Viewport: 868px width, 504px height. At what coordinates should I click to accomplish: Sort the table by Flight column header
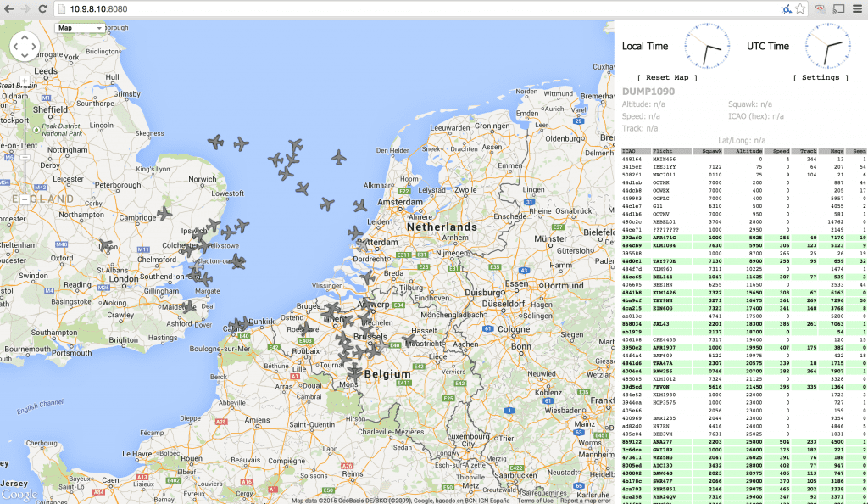[671, 151]
